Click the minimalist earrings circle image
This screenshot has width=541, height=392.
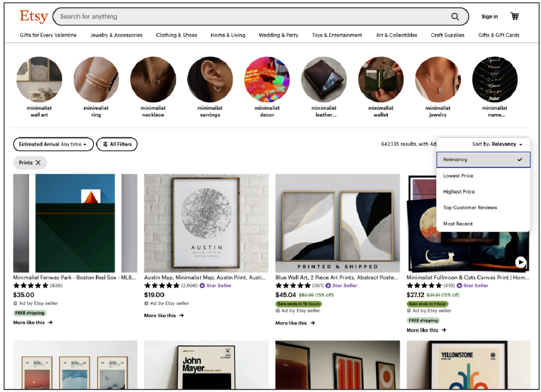click(x=210, y=80)
